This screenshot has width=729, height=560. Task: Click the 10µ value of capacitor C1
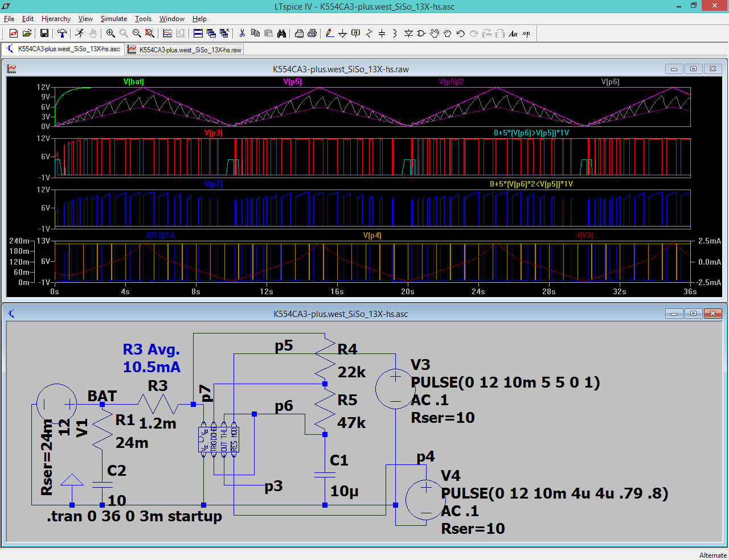click(x=344, y=491)
